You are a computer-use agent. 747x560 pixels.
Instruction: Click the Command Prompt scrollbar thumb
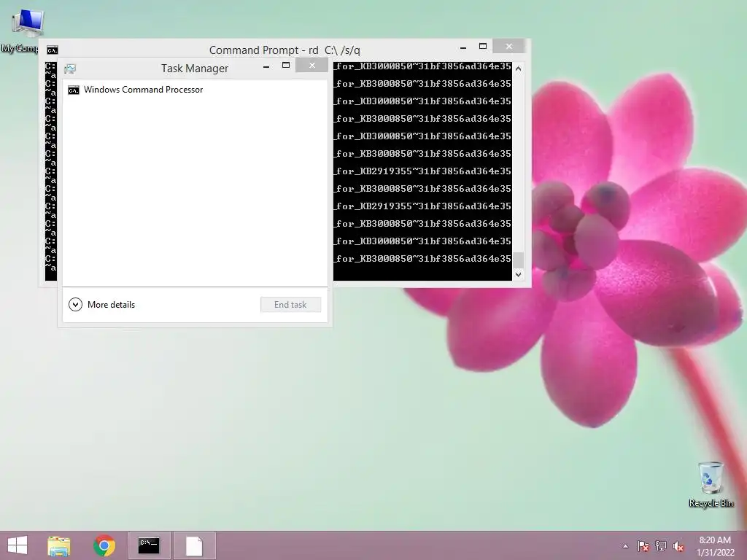pyautogui.click(x=519, y=260)
